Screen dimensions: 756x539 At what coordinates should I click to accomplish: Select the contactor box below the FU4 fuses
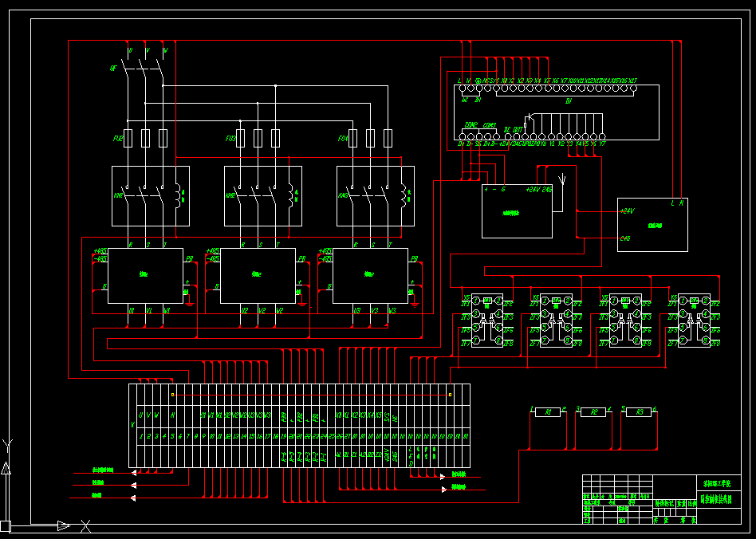point(376,196)
